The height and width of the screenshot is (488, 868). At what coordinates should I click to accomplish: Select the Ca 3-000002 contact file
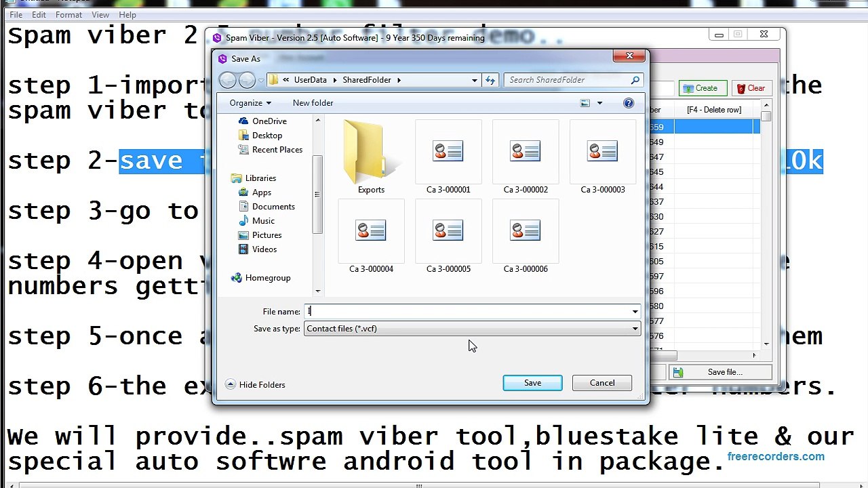point(526,158)
